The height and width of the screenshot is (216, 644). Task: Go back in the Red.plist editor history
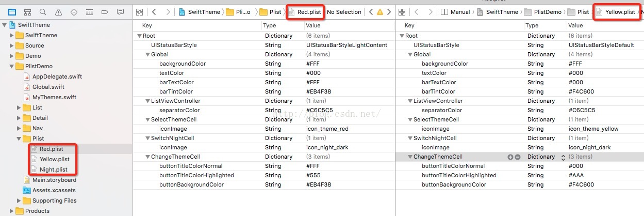point(154,12)
